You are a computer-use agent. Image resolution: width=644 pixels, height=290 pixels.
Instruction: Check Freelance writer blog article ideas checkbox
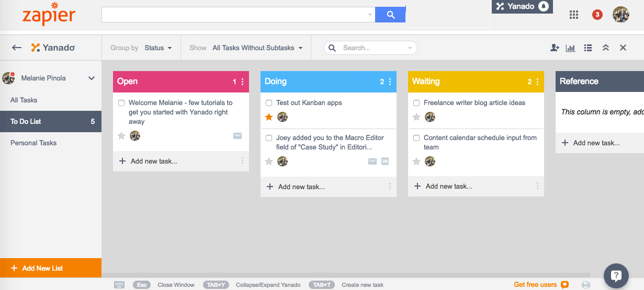click(x=416, y=103)
